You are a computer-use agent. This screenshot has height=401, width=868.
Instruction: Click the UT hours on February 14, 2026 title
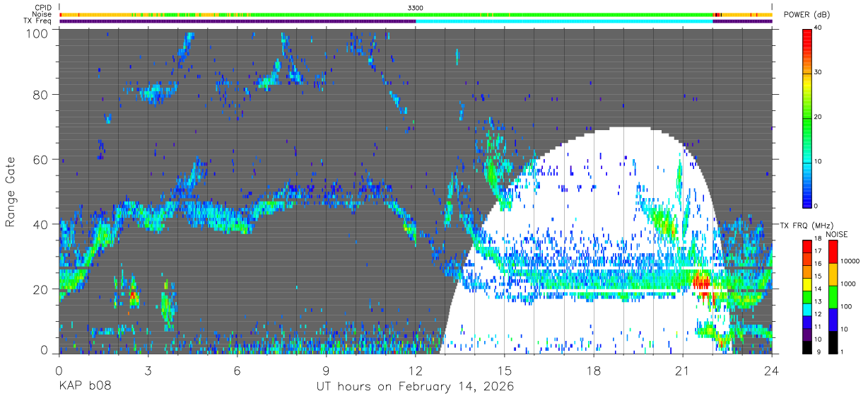pyautogui.click(x=415, y=387)
